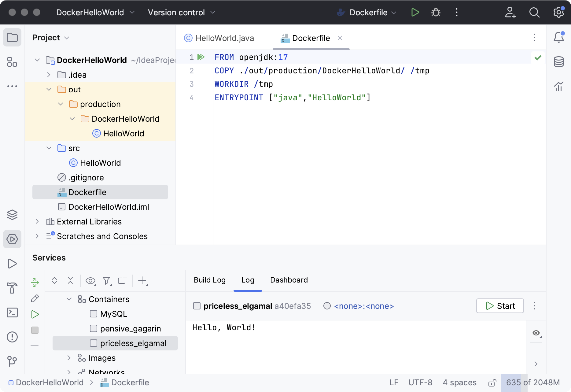The height and width of the screenshot is (392, 571).
Task: Open the Terminal tool window
Action: (12, 312)
